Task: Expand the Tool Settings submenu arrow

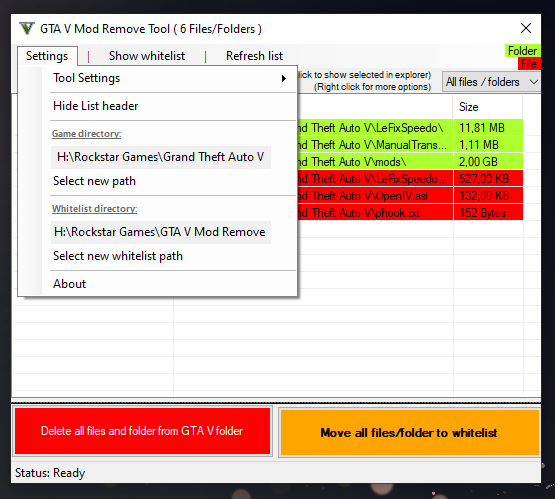Action: [284, 78]
